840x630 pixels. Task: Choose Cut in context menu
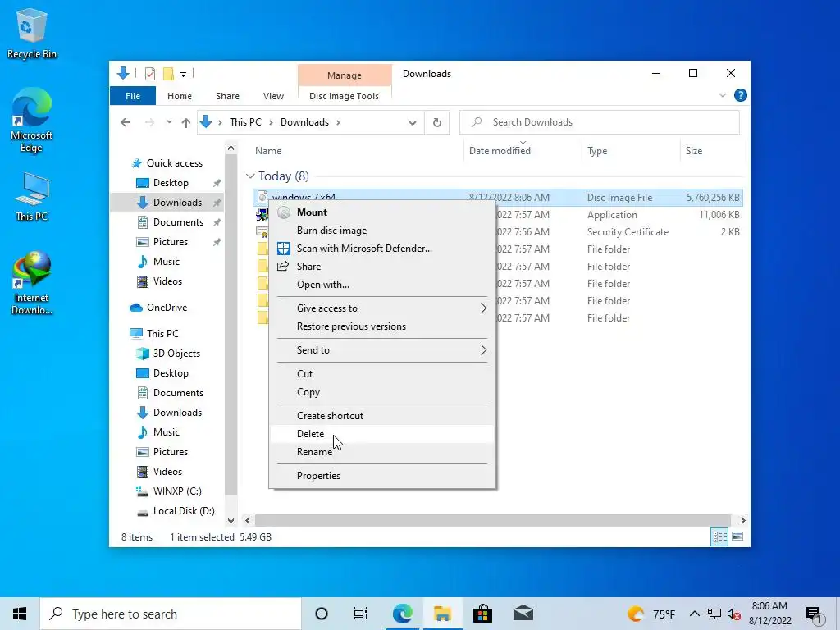(x=382, y=374)
